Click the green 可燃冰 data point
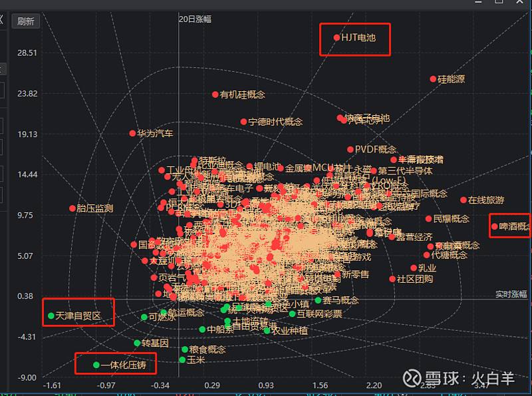Screen dimensions: 532x396 (x=144, y=317)
